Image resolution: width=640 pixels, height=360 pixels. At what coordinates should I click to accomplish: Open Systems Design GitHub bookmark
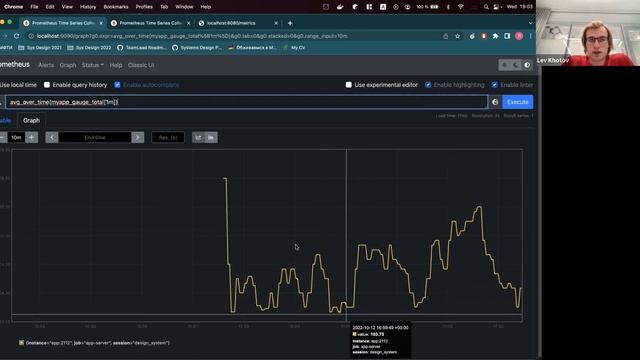(x=197, y=48)
